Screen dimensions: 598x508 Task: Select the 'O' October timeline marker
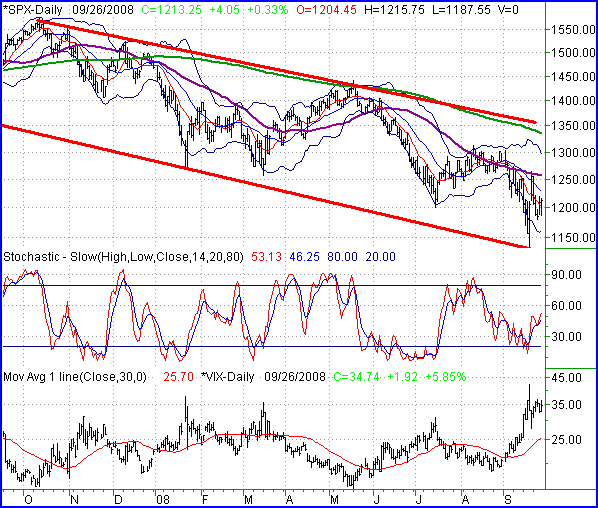coord(28,499)
